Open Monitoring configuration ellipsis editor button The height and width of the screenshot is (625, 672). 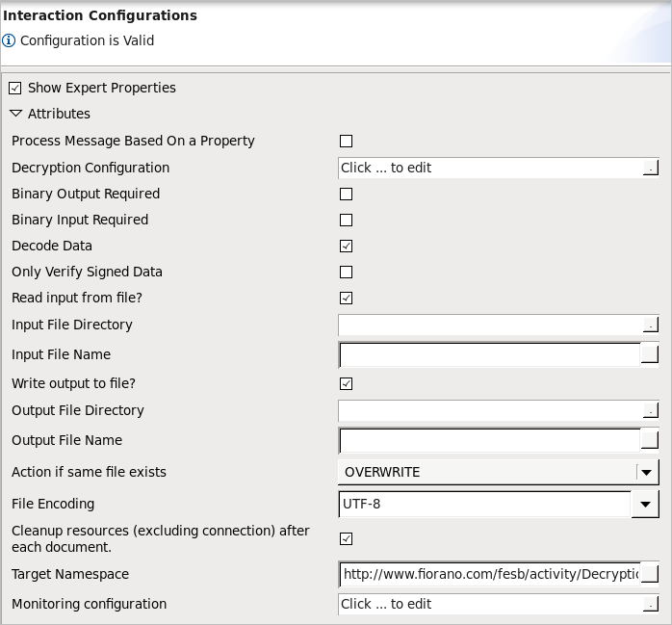point(650,604)
